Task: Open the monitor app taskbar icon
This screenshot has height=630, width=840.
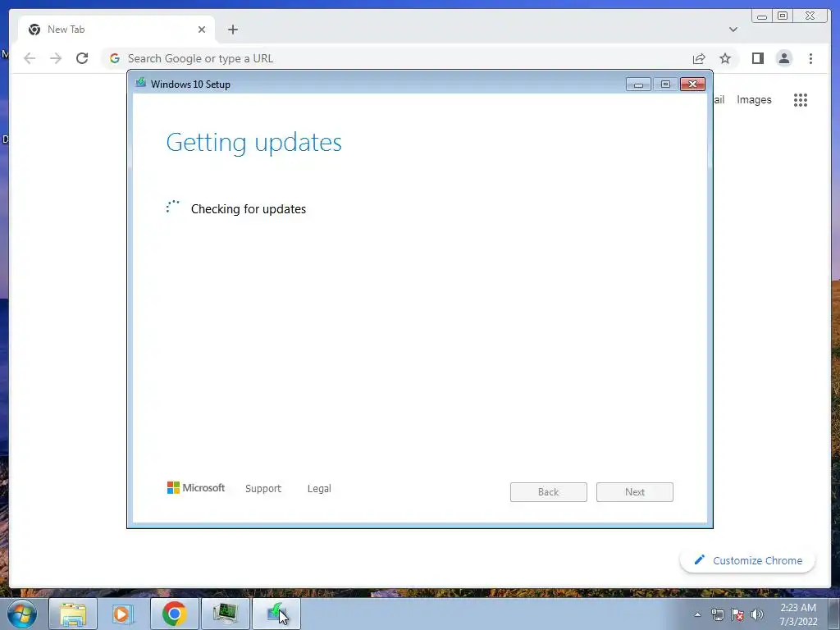Action: coord(226,614)
